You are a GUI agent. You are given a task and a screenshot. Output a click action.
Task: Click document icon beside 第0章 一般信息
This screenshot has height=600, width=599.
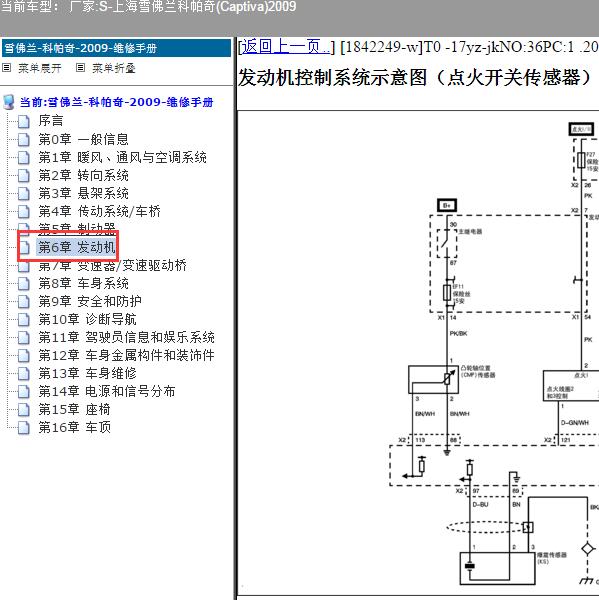[24, 139]
